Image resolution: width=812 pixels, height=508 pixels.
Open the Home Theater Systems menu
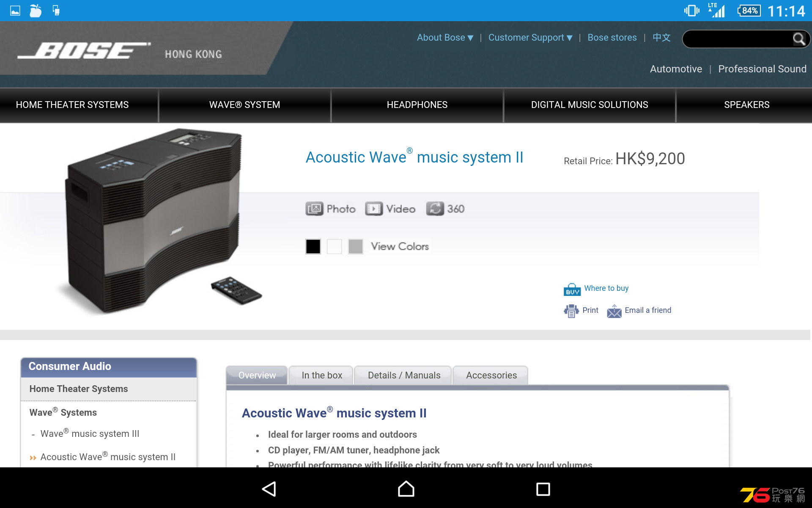click(72, 105)
